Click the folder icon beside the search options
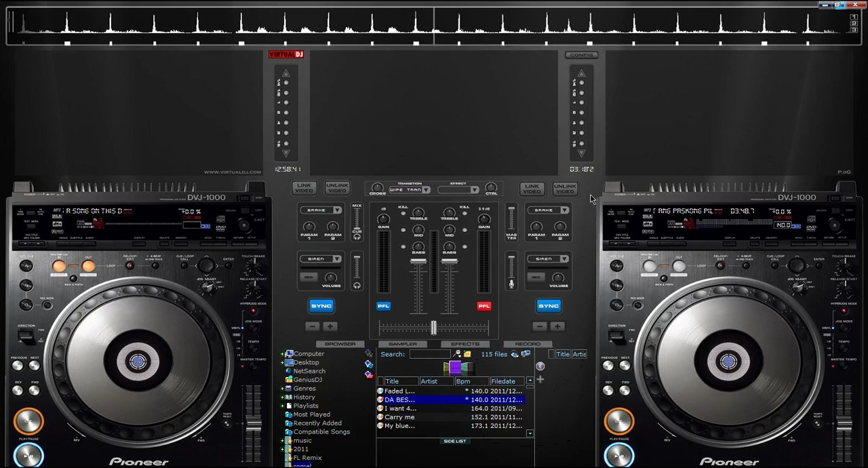 click(x=467, y=354)
